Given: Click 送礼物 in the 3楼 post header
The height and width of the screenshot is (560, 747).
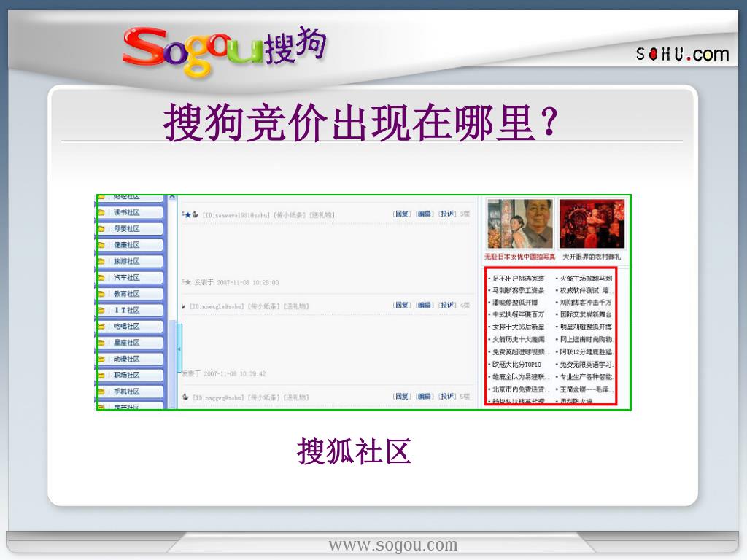Looking at the screenshot, I should [x=322, y=215].
